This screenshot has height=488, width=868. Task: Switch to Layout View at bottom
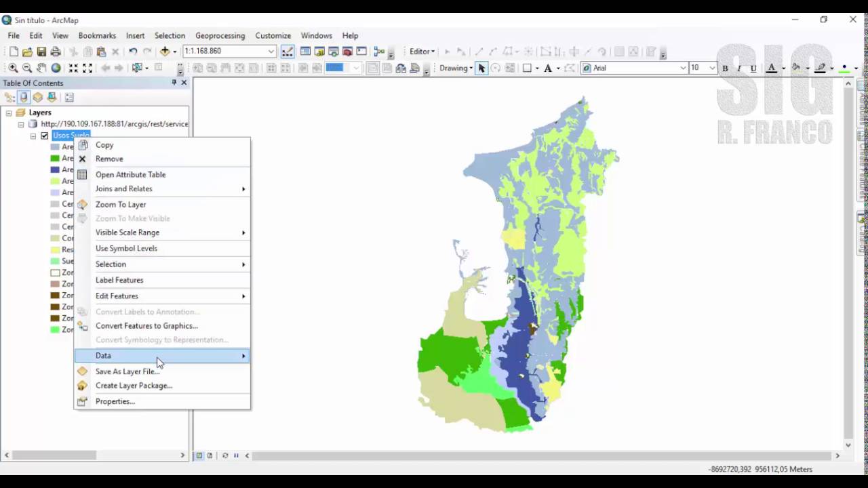210,455
